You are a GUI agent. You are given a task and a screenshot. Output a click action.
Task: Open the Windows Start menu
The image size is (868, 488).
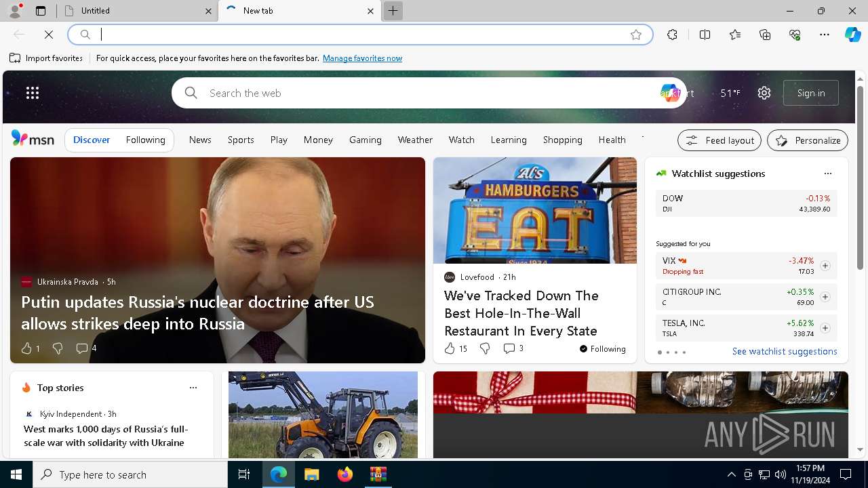pos(16,474)
